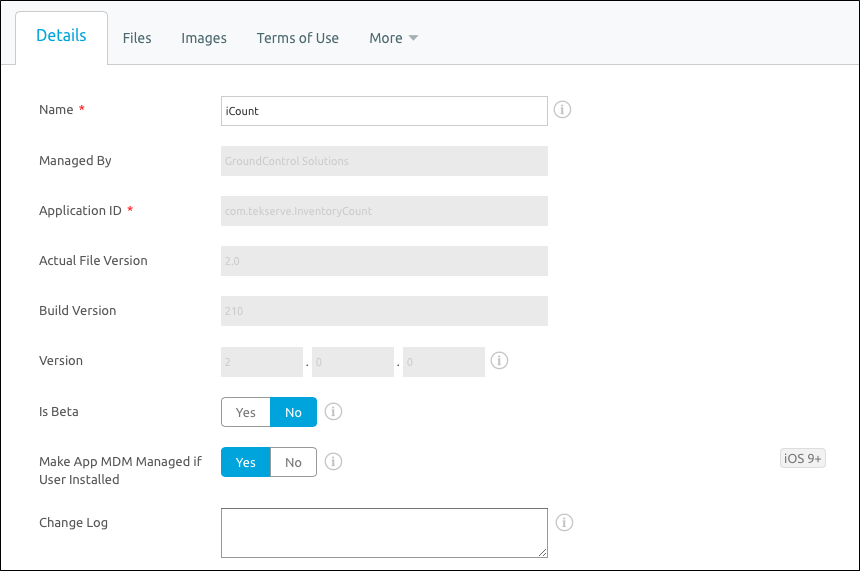Click the info icon beside the Name field
The height and width of the screenshot is (571, 860).
tap(562, 110)
